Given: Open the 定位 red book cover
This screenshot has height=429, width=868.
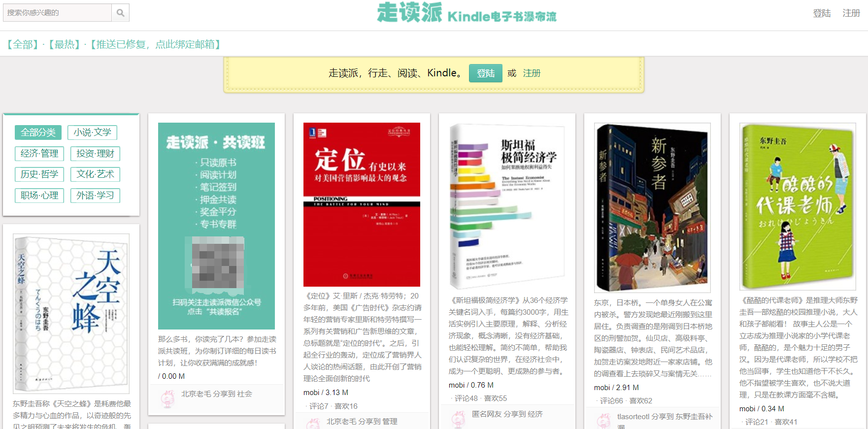Looking at the screenshot, I should pos(362,204).
